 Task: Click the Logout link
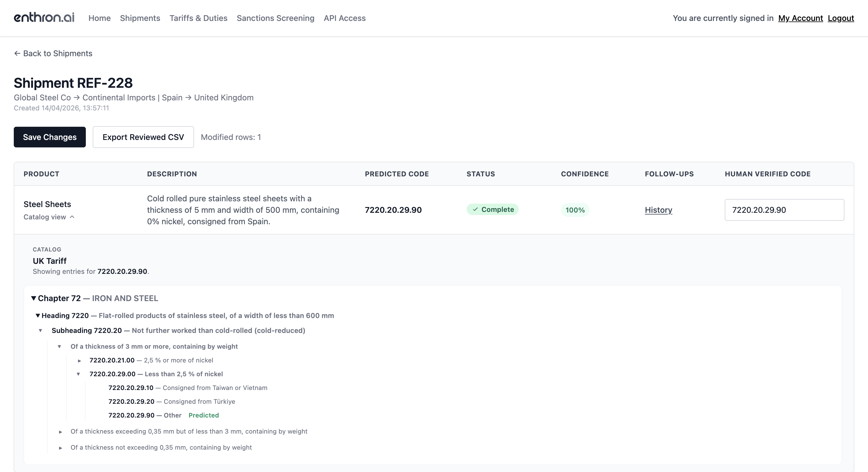[840, 18]
